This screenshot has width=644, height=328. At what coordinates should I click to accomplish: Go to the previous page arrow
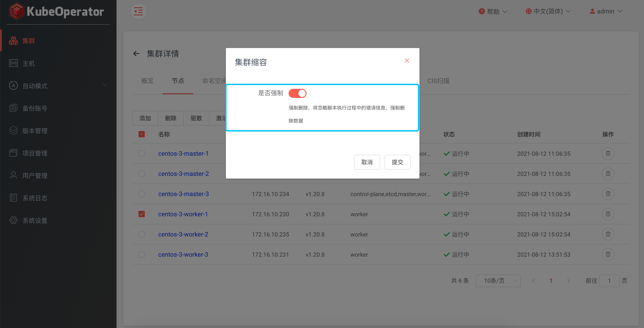coord(534,281)
